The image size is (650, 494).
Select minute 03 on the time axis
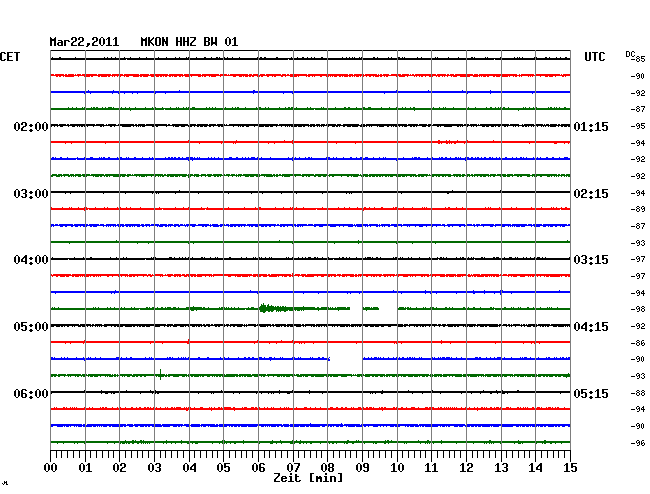(154, 468)
